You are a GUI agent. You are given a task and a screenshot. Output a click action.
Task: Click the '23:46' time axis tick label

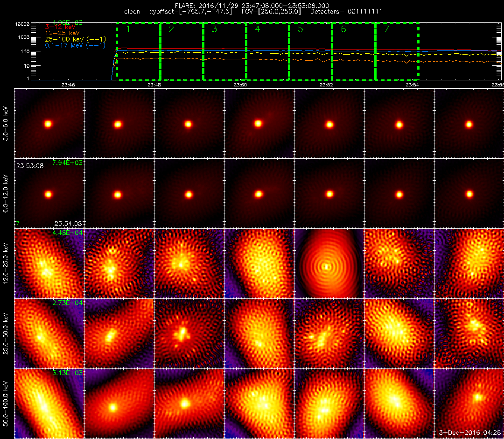[x=68, y=85]
